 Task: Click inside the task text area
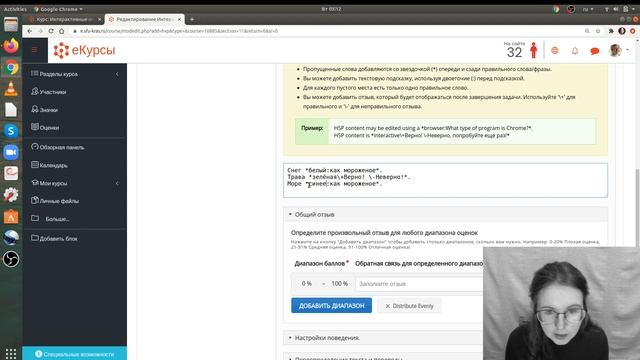445,180
